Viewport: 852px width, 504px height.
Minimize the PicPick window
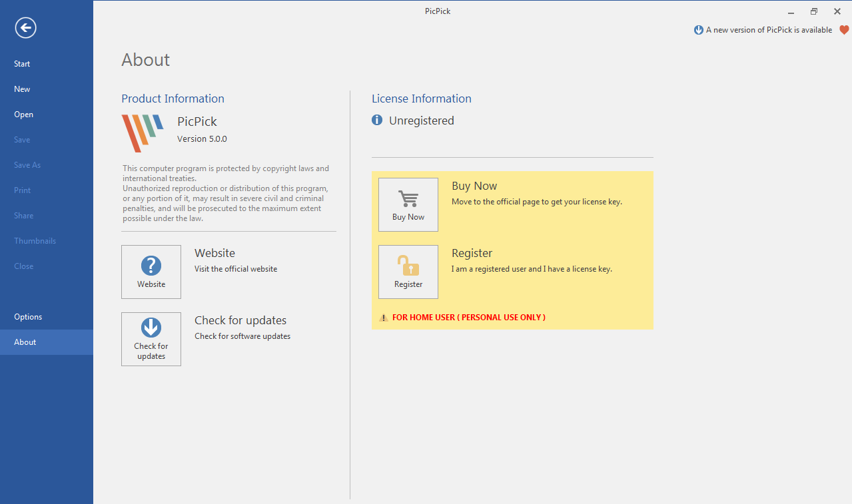(x=791, y=11)
